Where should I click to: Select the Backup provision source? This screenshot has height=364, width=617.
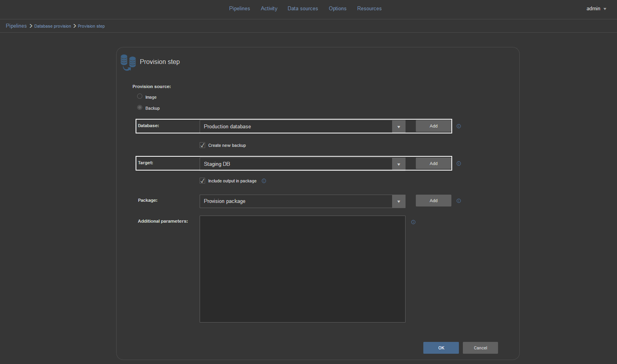(140, 107)
